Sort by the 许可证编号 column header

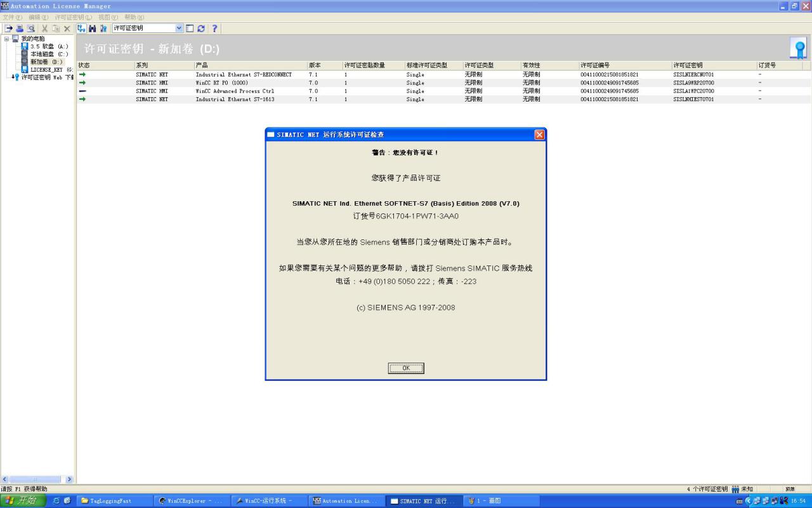[x=625, y=65]
